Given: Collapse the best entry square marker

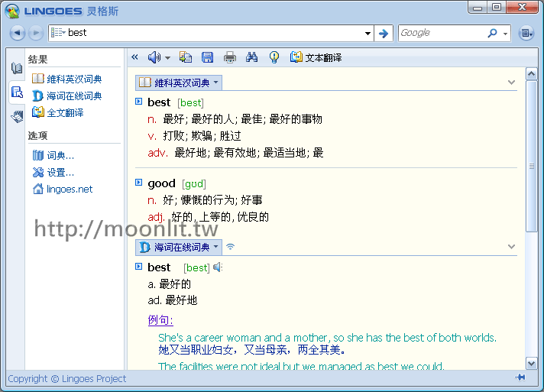Looking at the screenshot, I should pos(138,102).
